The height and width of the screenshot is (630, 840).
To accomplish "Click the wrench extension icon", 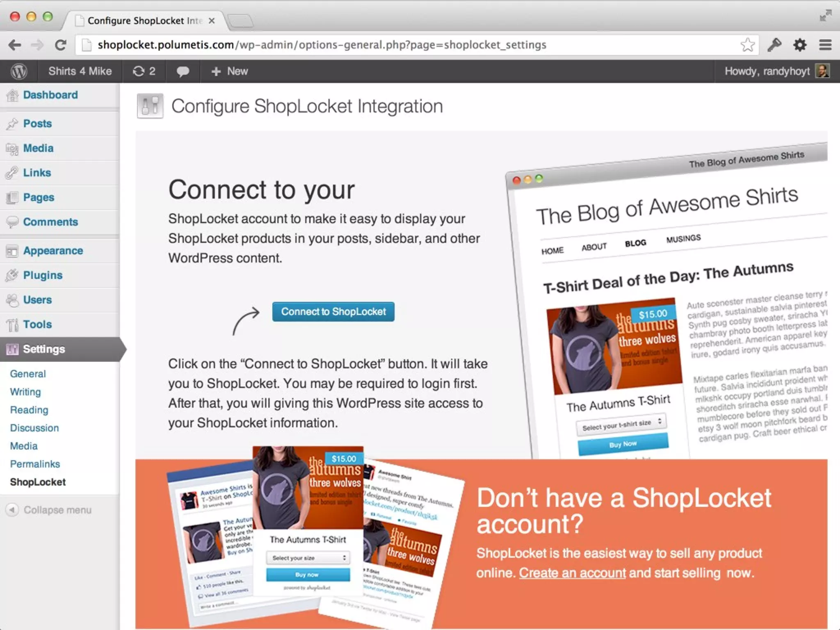I will point(774,45).
